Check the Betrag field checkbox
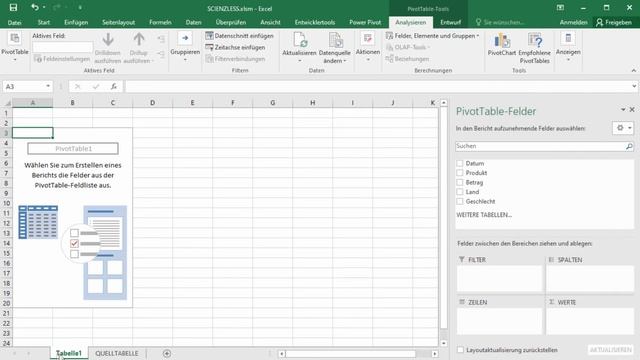640x360 pixels. [x=460, y=182]
